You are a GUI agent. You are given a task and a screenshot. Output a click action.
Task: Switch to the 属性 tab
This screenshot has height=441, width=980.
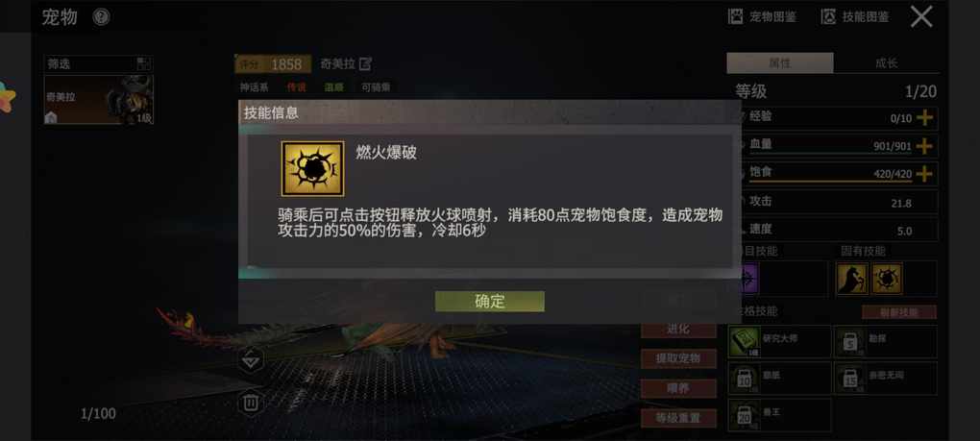click(x=780, y=63)
